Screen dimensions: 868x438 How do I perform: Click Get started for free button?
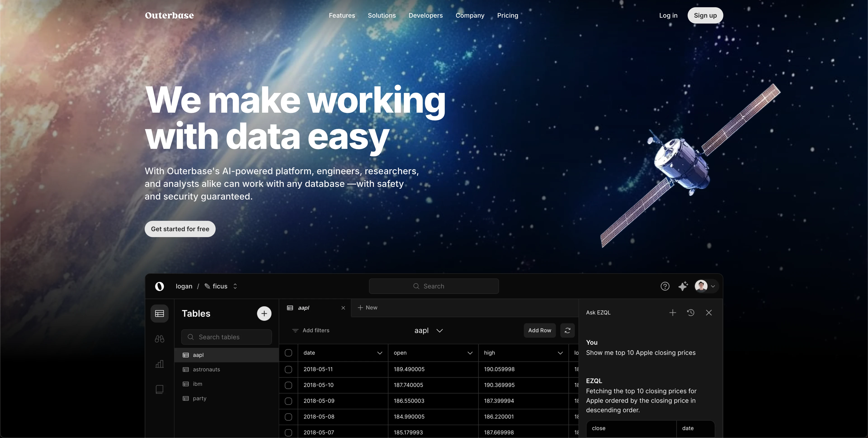[x=180, y=229]
